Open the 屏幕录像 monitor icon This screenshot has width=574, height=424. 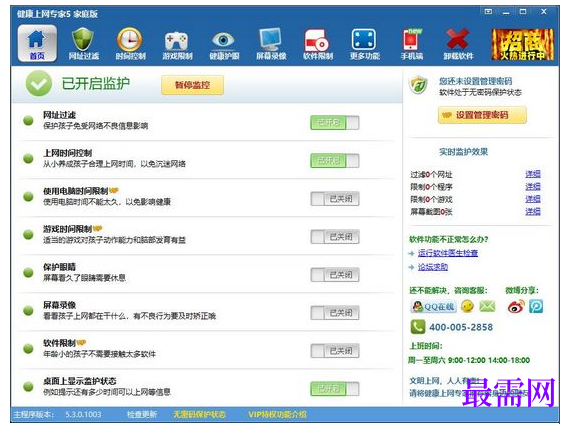271,43
